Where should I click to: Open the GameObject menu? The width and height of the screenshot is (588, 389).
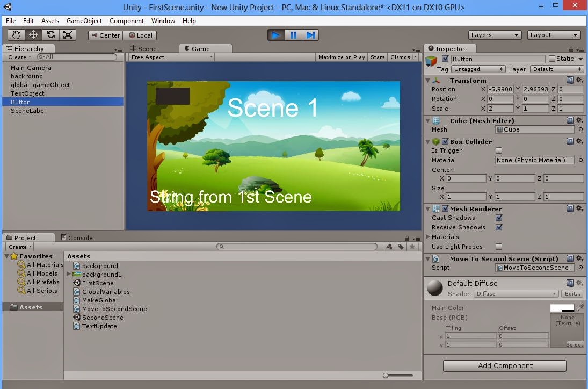tap(85, 21)
